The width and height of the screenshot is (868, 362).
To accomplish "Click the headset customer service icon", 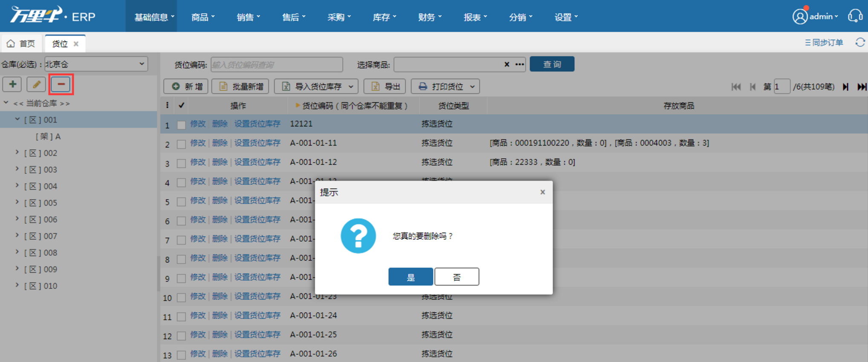I will pyautogui.click(x=855, y=16).
